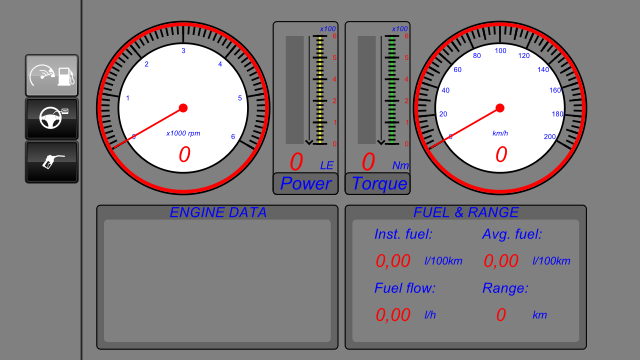Click the speedometer center hub
Screen dimensions: 640x360
(x=500, y=108)
